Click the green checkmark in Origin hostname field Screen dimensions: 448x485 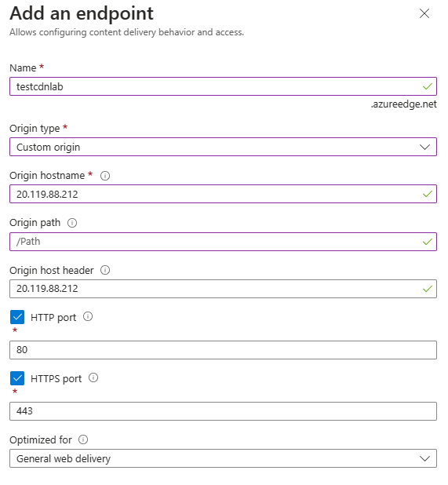tap(428, 195)
